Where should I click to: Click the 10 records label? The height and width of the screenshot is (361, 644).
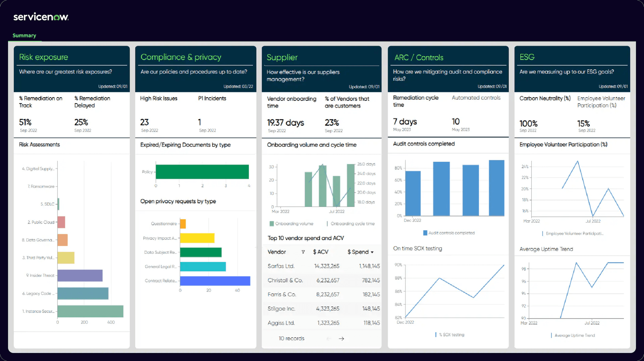[291, 338]
